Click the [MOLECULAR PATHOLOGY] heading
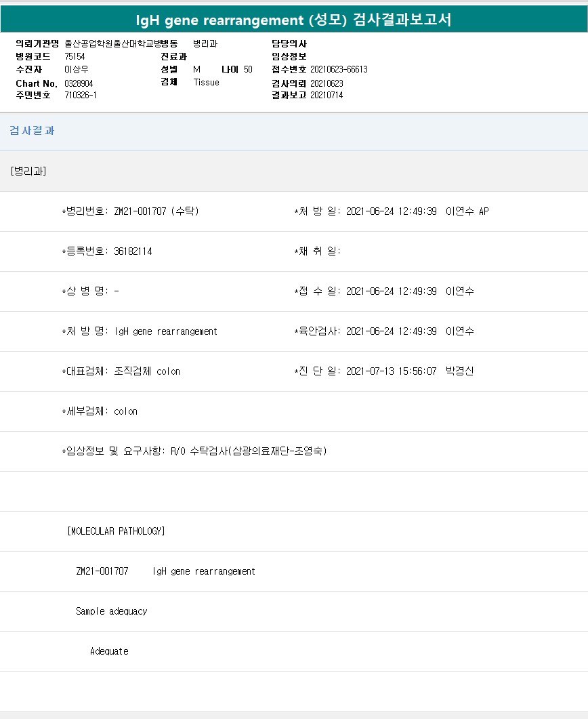 (116, 531)
